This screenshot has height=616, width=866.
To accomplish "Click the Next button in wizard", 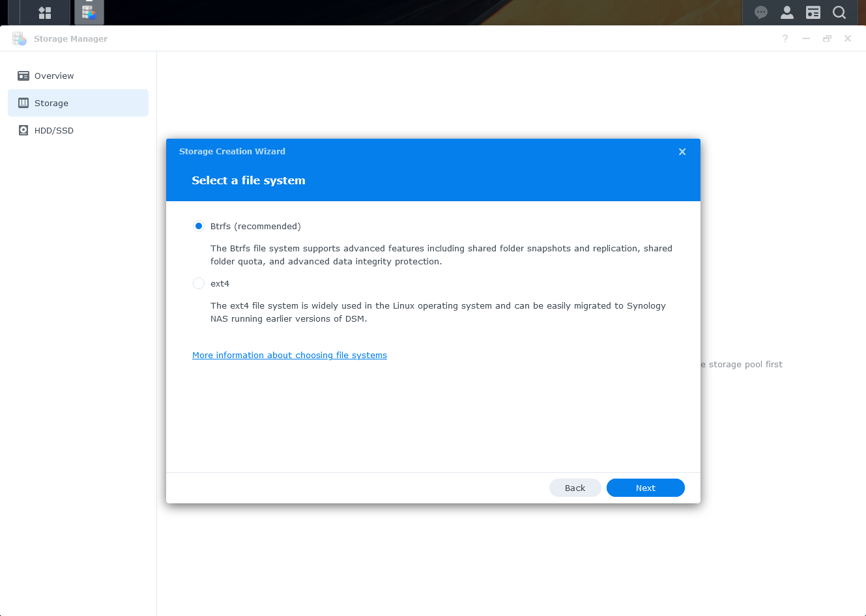I will coord(645,488).
